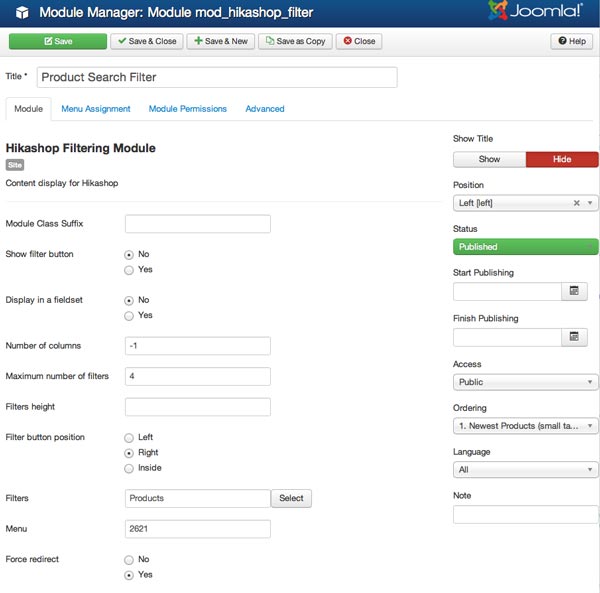This screenshot has height=593, width=600.
Task: Click the Module Manager header icon
Action: pos(18,14)
